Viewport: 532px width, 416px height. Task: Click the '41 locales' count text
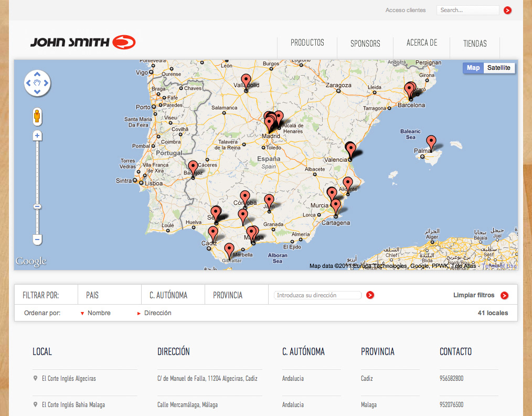(x=493, y=313)
